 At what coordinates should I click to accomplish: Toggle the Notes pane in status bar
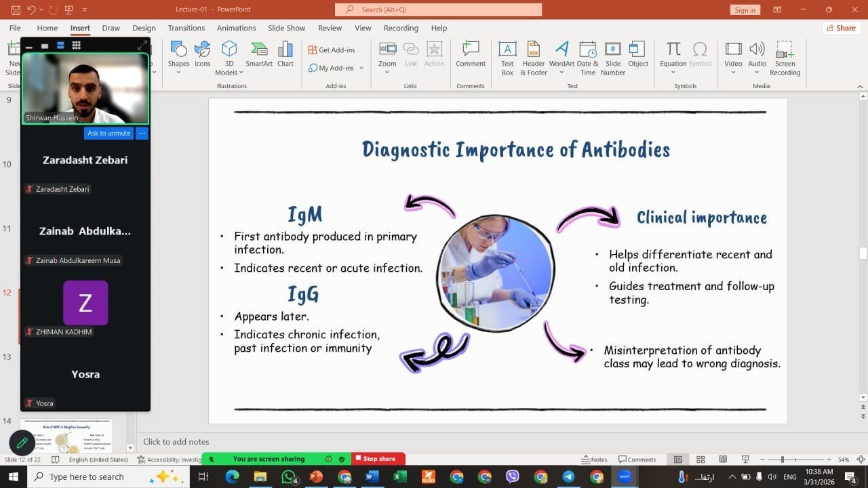click(x=594, y=460)
